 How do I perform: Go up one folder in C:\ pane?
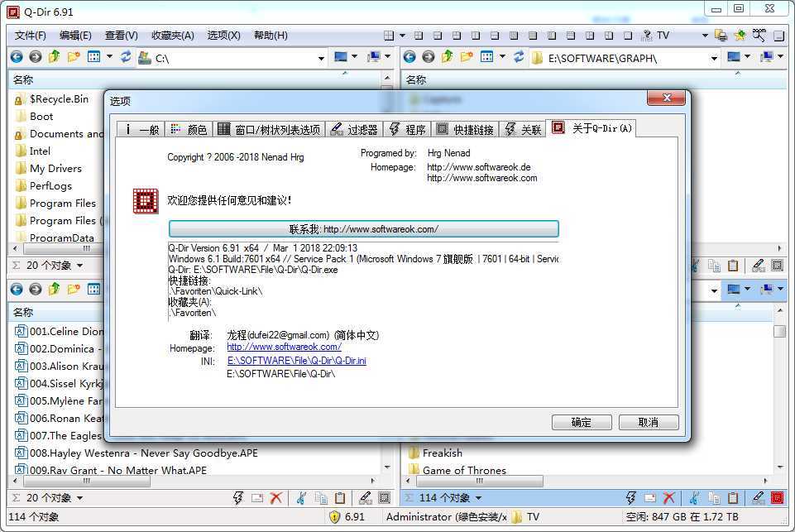pyautogui.click(x=55, y=57)
